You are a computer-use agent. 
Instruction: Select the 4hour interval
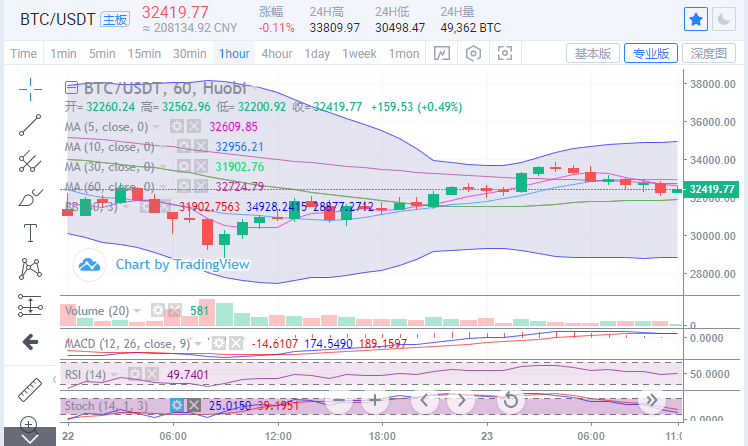[277, 53]
